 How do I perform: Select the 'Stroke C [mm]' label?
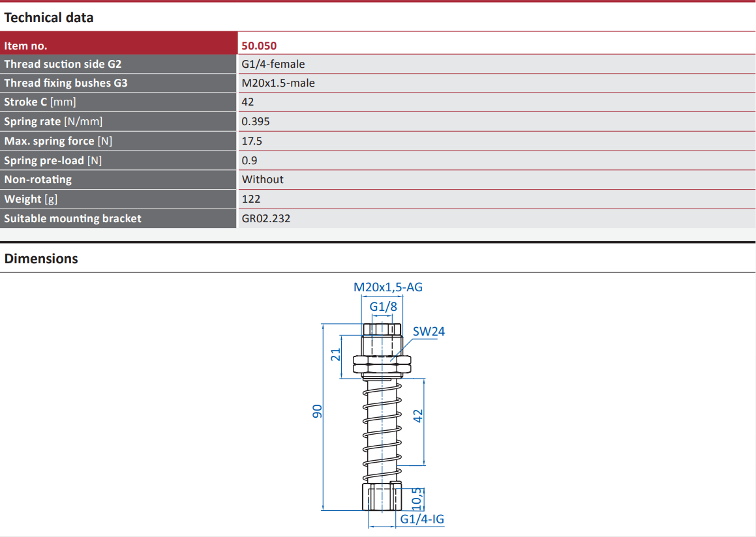40,102
